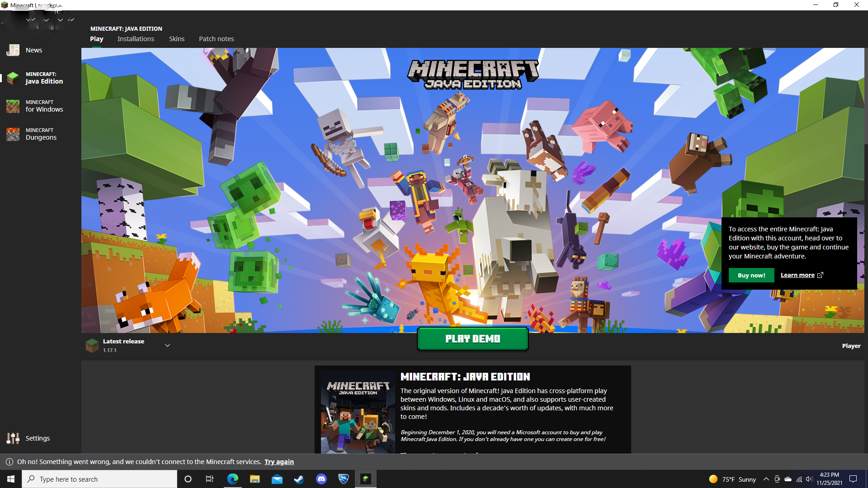Open Minecraft Dungeons sidebar icon
Viewport: 868px width, 488px height.
[13, 134]
